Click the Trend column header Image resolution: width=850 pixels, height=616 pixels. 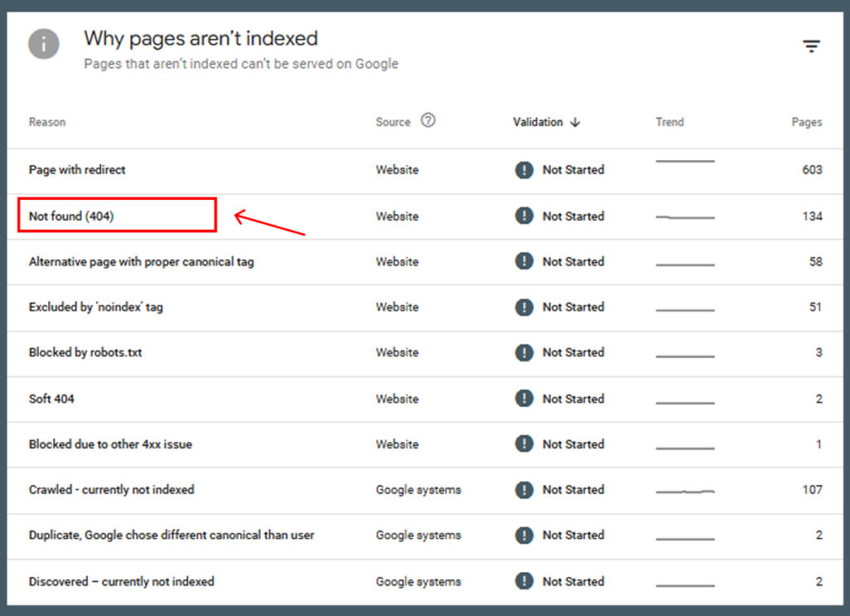click(669, 122)
